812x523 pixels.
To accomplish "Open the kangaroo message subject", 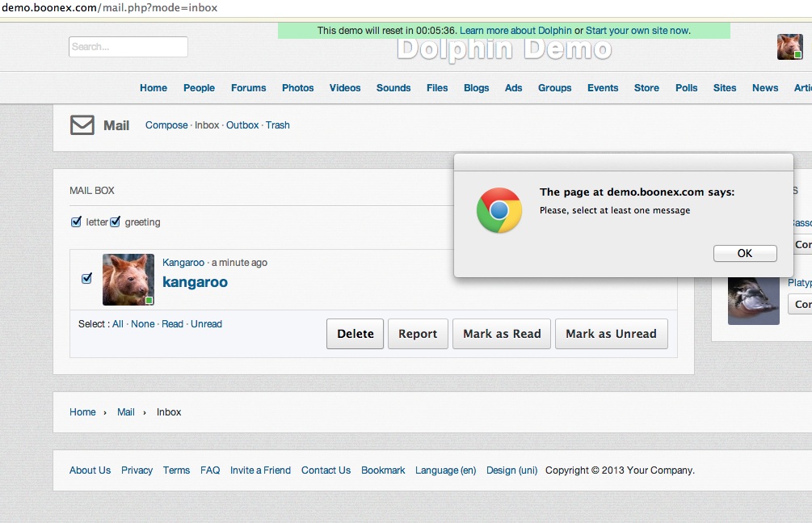I will 196,282.
